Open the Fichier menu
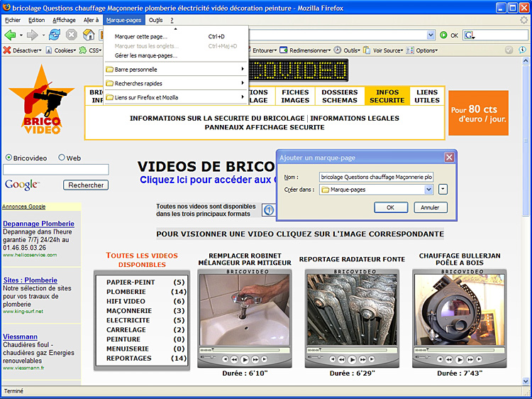532x399 pixels. coord(13,20)
